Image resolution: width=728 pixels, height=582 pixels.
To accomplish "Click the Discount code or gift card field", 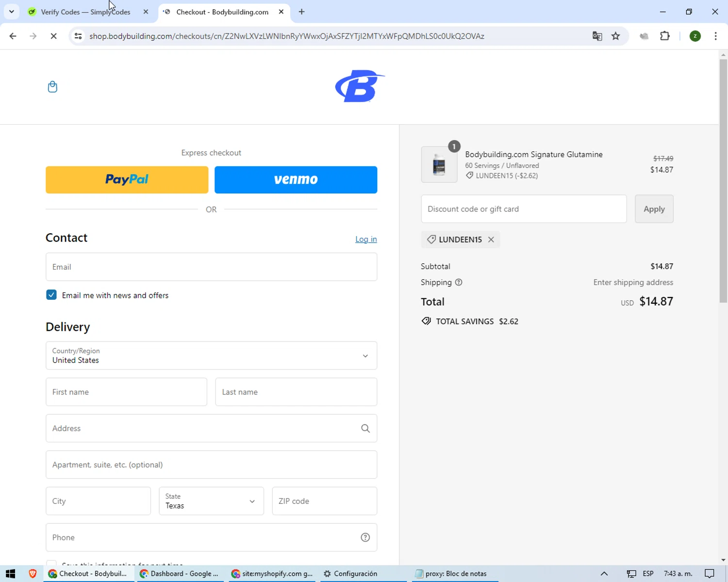I will coord(524,209).
